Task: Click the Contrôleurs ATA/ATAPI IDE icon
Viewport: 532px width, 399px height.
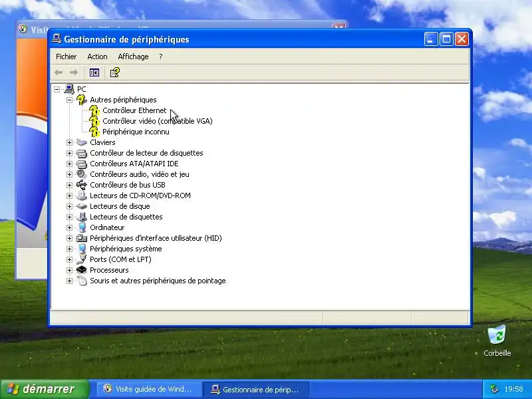Action: pos(82,164)
